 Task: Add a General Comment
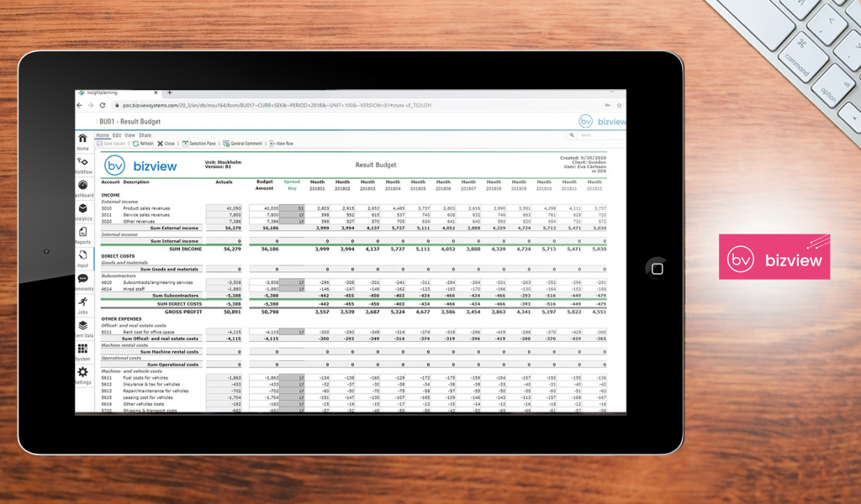coord(243,144)
